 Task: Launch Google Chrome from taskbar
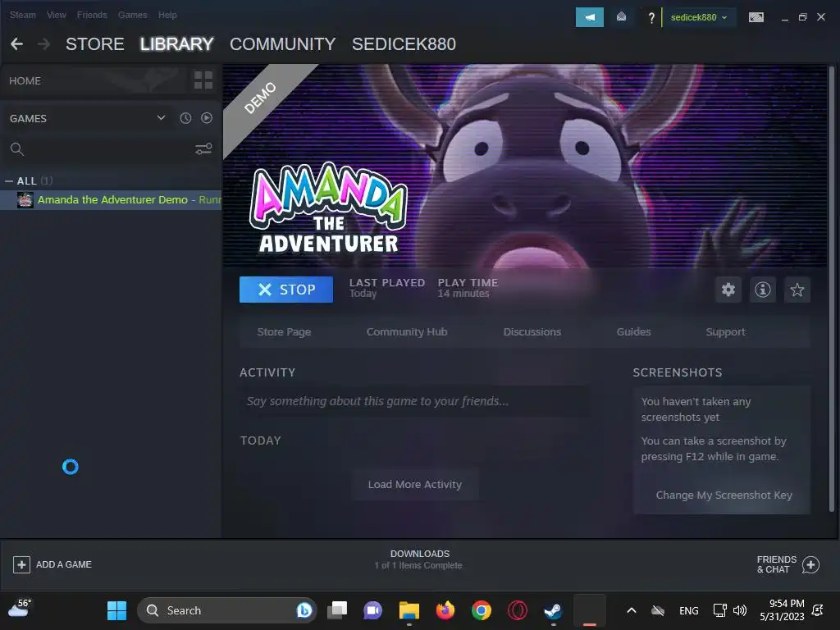click(481, 610)
